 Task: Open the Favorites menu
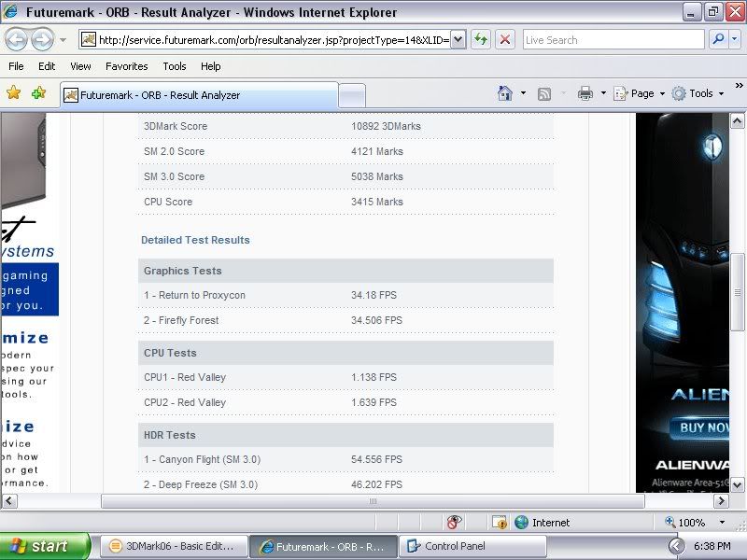pyautogui.click(x=127, y=66)
